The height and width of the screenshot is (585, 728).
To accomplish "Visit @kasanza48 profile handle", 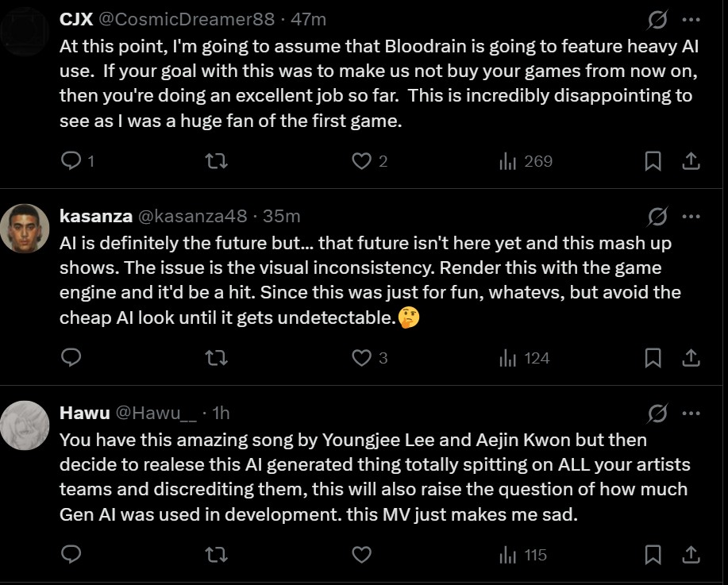I will point(193,216).
